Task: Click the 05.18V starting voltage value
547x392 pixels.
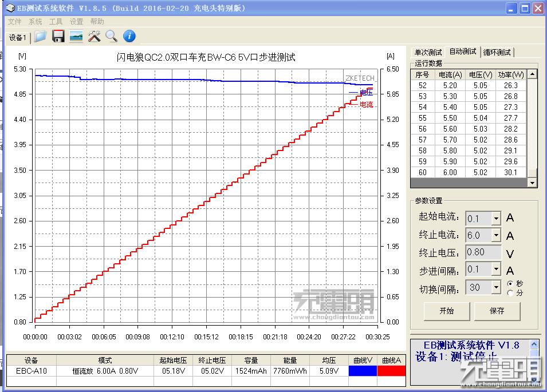Action: tap(174, 371)
